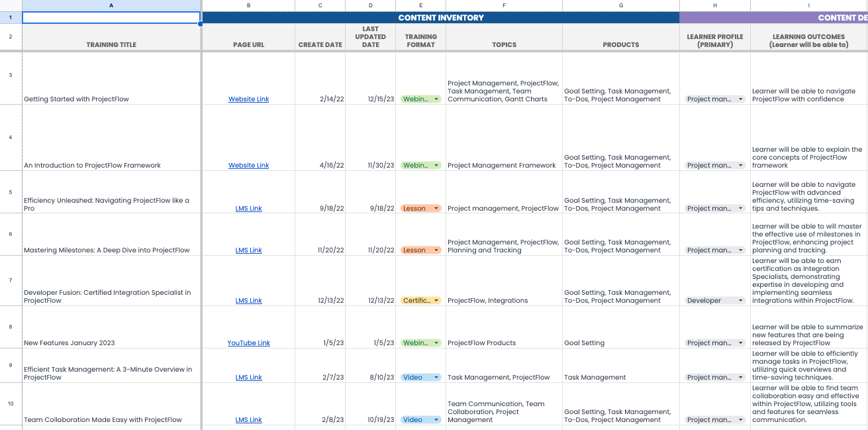Click the last updated date 12/15/23 cell
Image resolution: width=868 pixels, height=430 pixels.
pos(371,78)
